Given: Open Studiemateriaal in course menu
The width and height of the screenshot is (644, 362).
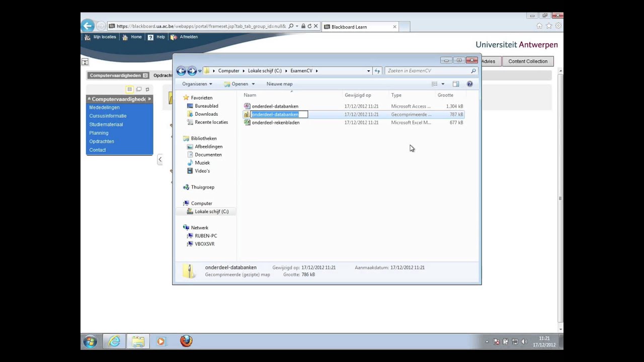Looking at the screenshot, I should click(x=106, y=124).
